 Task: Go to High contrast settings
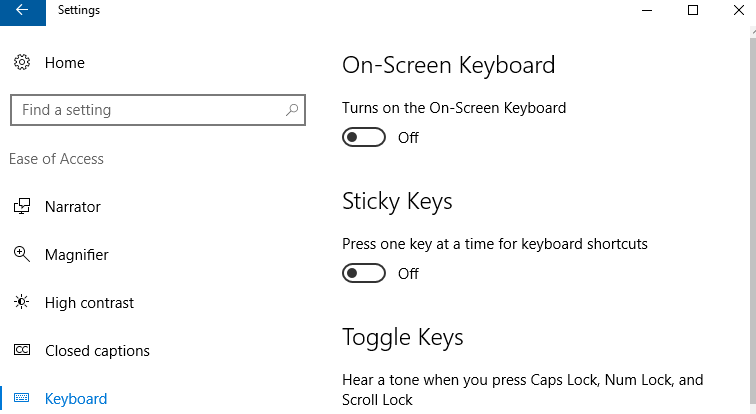click(89, 303)
